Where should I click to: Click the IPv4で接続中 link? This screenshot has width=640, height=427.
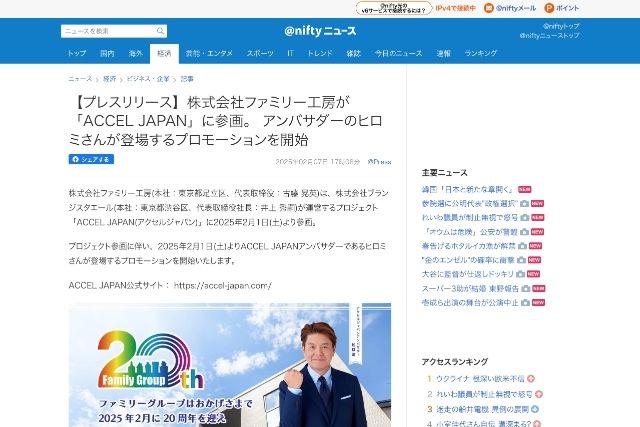(x=456, y=8)
